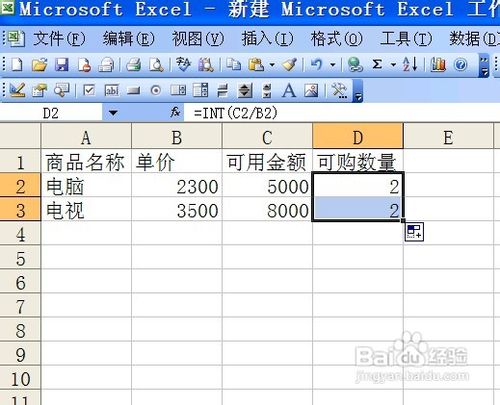500x405 pixels.
Task: Paste clipboard contents
Action: [x=256, y=64]
